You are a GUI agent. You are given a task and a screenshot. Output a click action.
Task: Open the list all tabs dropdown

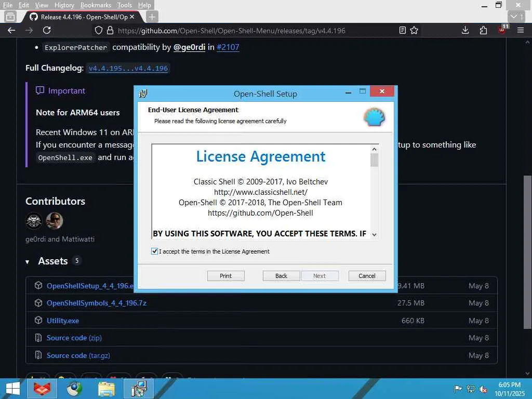tap(516, 17)
